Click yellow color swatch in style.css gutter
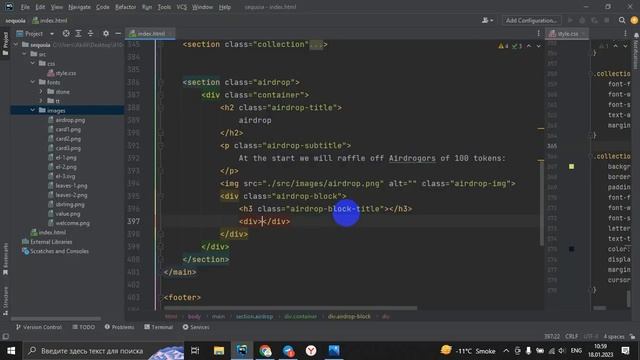Screen dimensions: 640x360 (571, 167)
